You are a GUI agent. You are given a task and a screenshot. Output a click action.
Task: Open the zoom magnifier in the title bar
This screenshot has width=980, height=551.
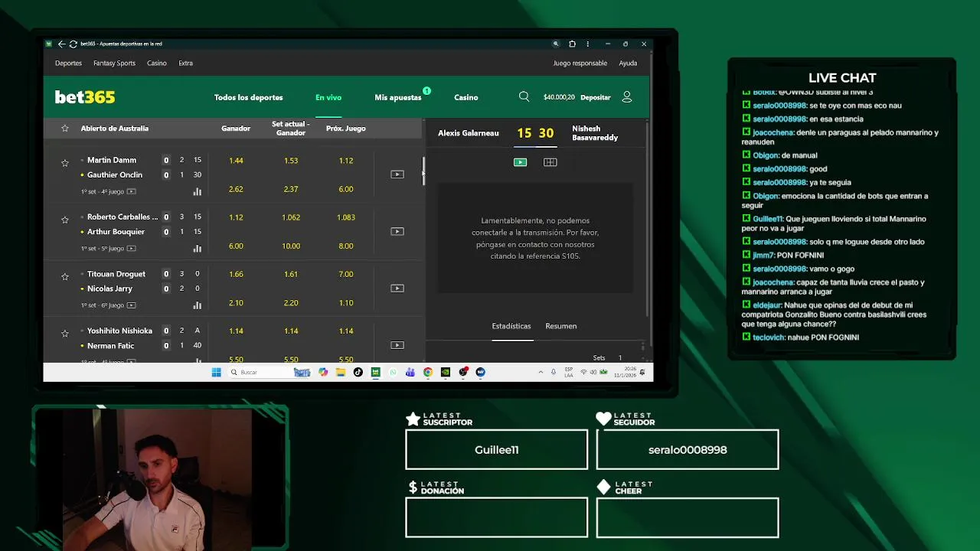[556, 44]
